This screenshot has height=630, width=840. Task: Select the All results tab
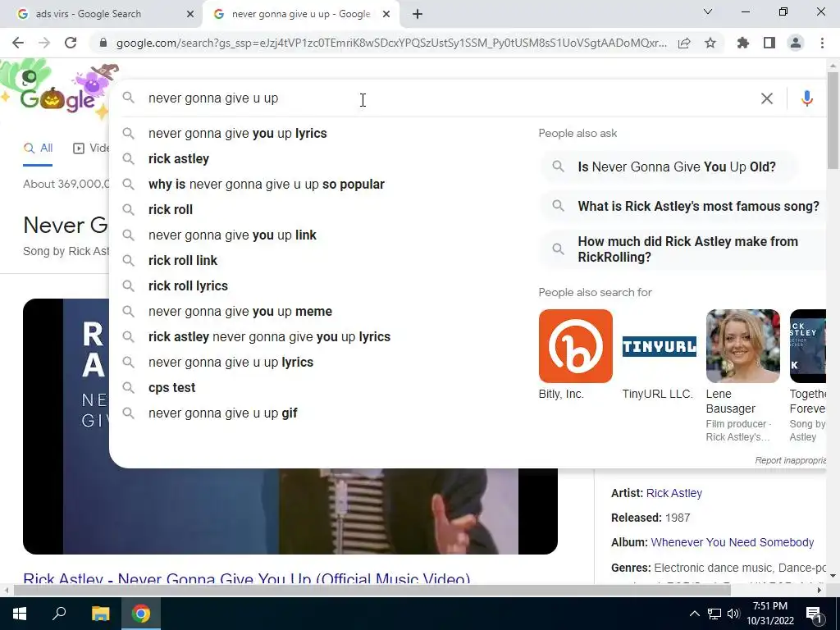(x=38, y=148)
